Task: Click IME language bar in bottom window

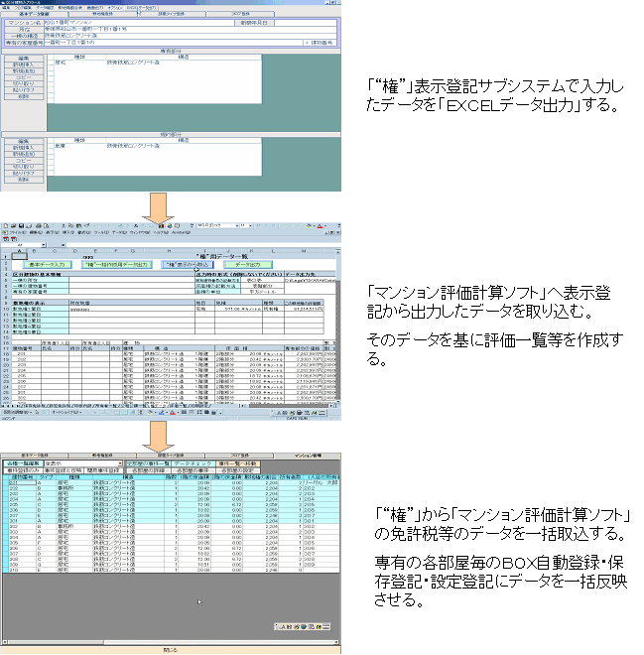Action: 303,627
